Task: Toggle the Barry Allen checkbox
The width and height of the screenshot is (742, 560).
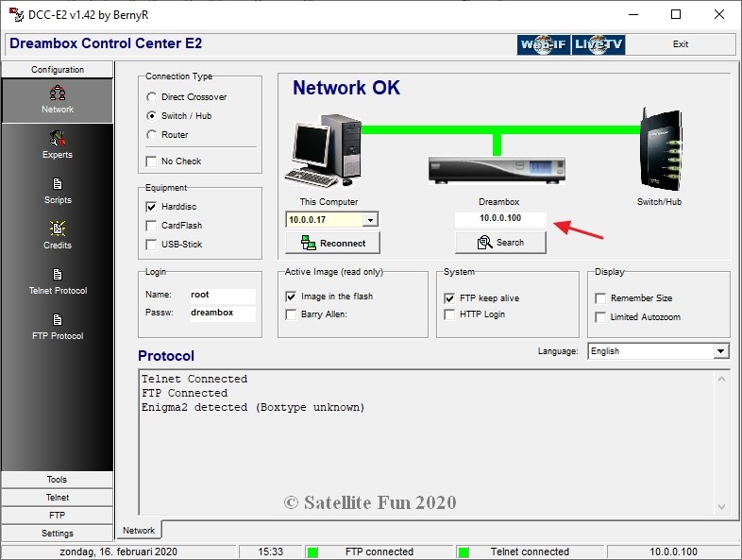Action: (291, 314)
